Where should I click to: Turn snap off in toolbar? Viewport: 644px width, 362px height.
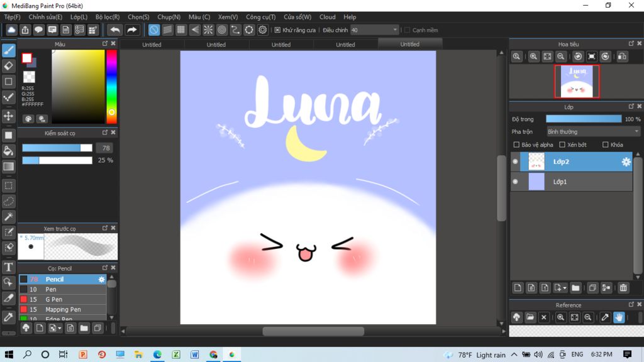pyautogui.click(x=153, y=30)
